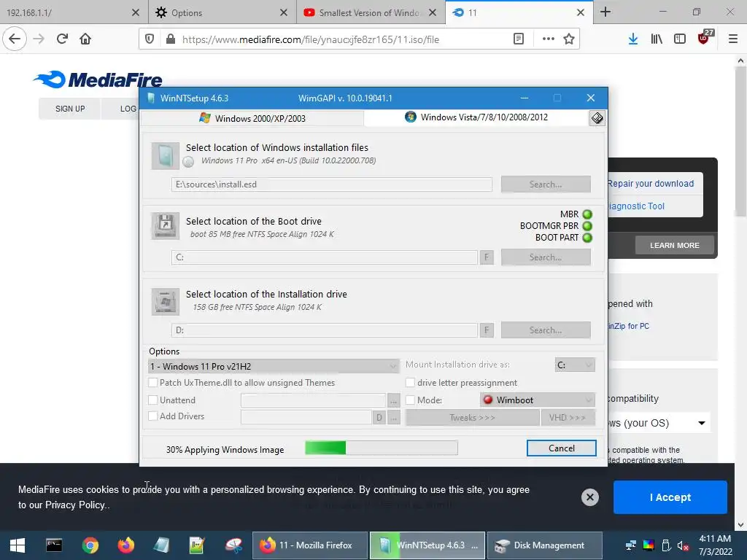Open Firefox library icon
Image resolution: width=747 pixels, height=560 pixels.
(657, 39)
